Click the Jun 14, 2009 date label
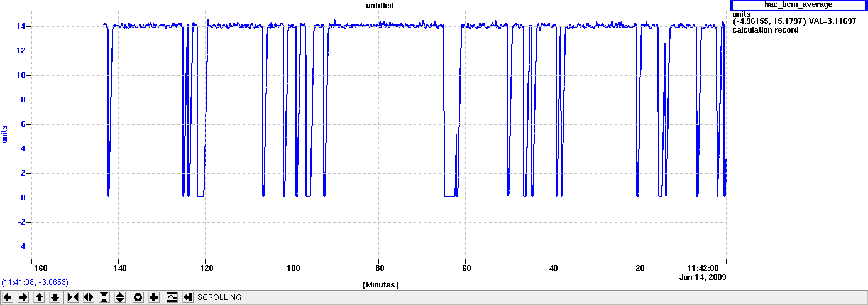868x305 pixels. point(703,277)
